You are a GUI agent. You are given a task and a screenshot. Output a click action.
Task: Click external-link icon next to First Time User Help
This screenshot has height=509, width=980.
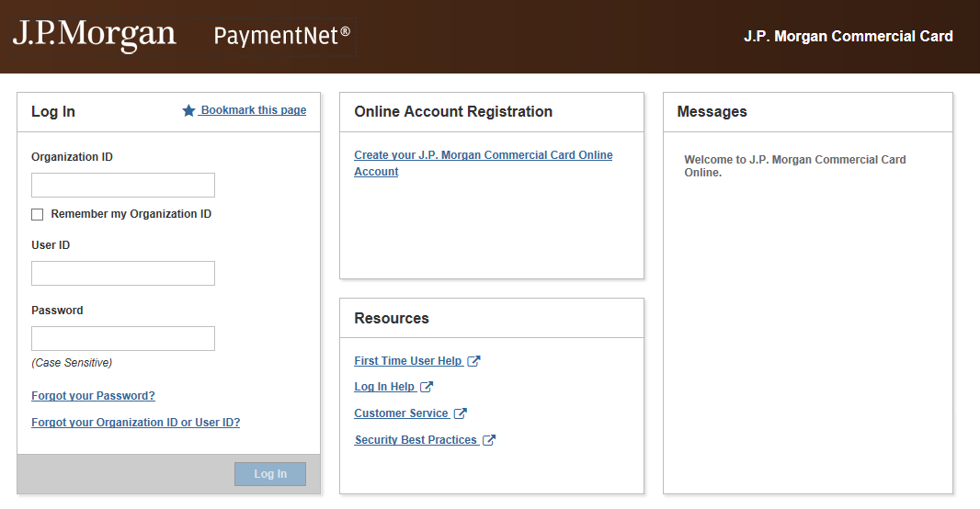pyautogui.click(x=473, y=361)
